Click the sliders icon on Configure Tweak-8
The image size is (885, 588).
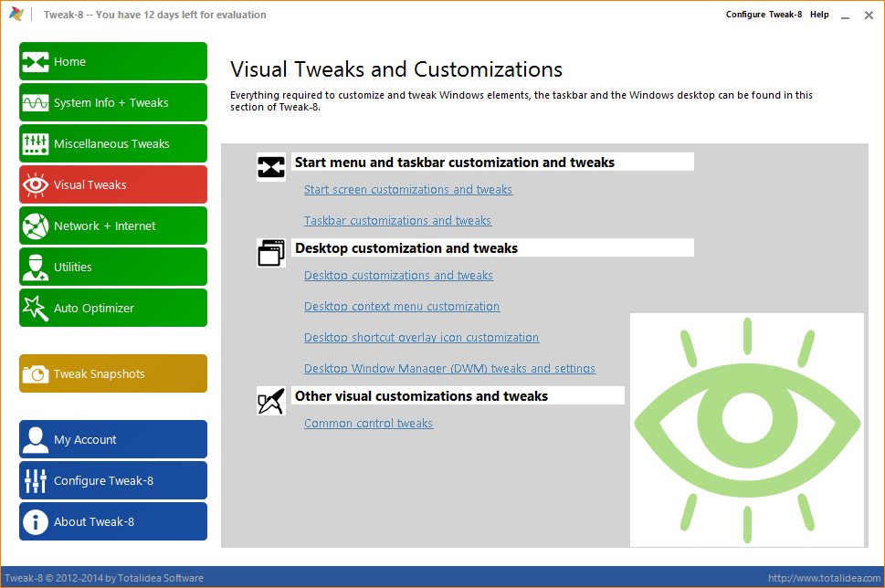coord(35,481)
